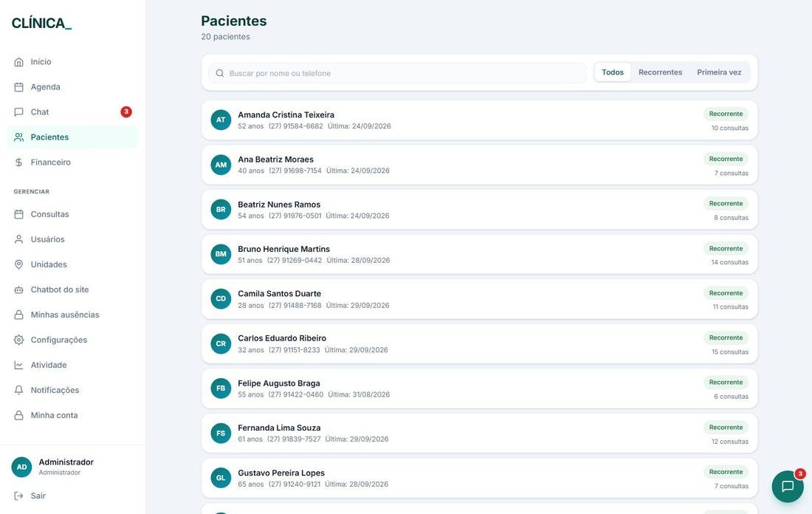The height and width of the screenshot is (514, 812).
Task: Open Financeiro from the sidebar
Action: click(x=72, y=162)
